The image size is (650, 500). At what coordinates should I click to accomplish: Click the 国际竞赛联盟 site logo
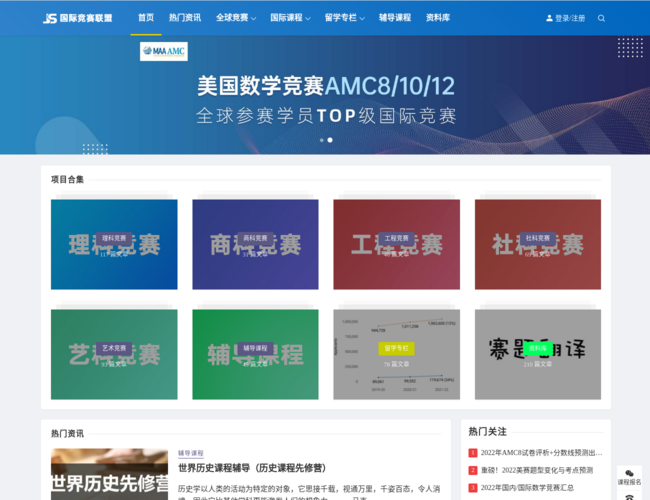point(77,18)
